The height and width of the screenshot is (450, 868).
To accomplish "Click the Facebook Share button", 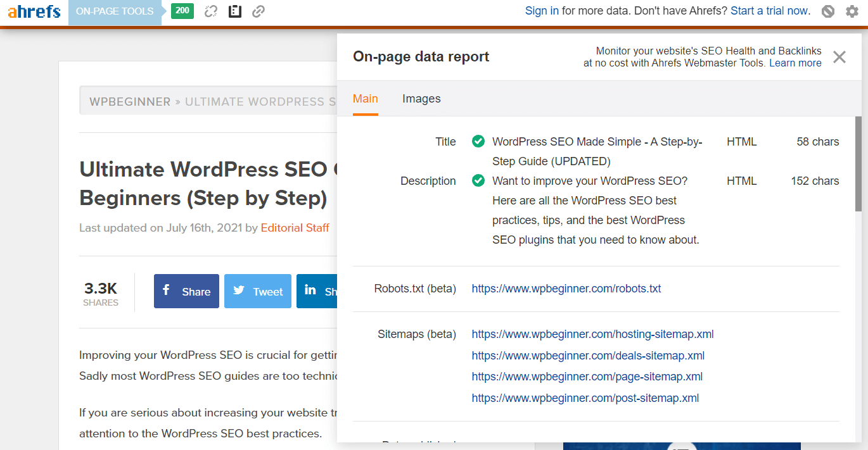I will click(186, 291).
